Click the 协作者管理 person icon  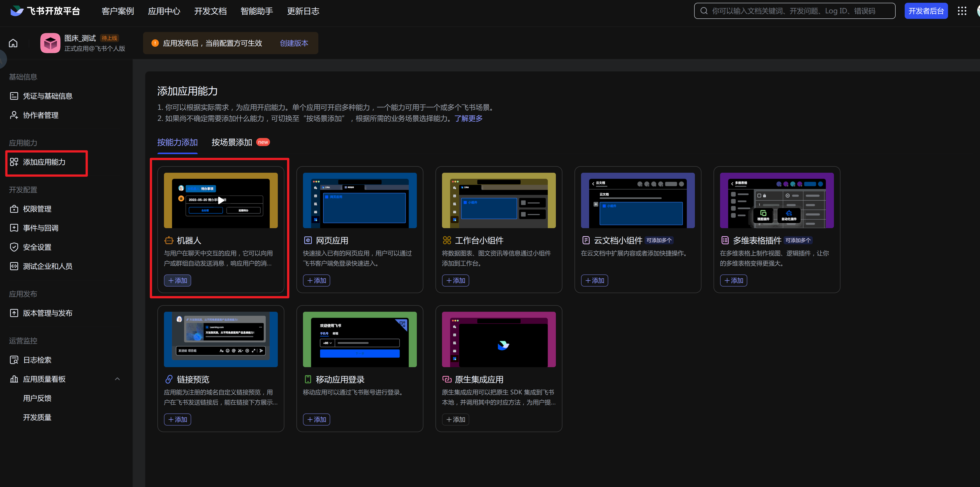click(14, 115)
